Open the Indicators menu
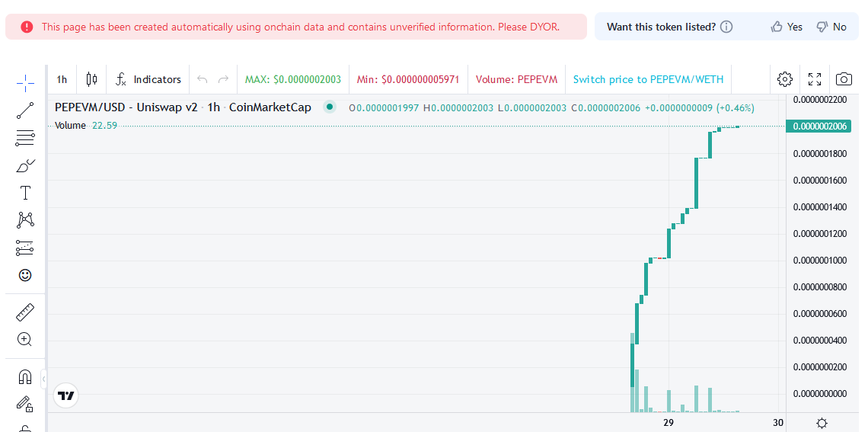The width and height of the screenshot is (868, 432). point(148,79)
